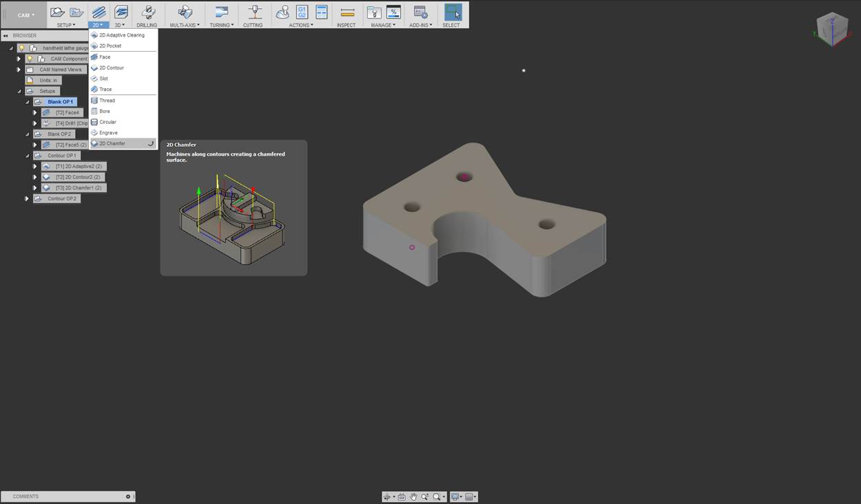Expand the Contour OP 2 setup
Image resolution: width=861 pixels, height=504 pixels.
click(27, 198)
